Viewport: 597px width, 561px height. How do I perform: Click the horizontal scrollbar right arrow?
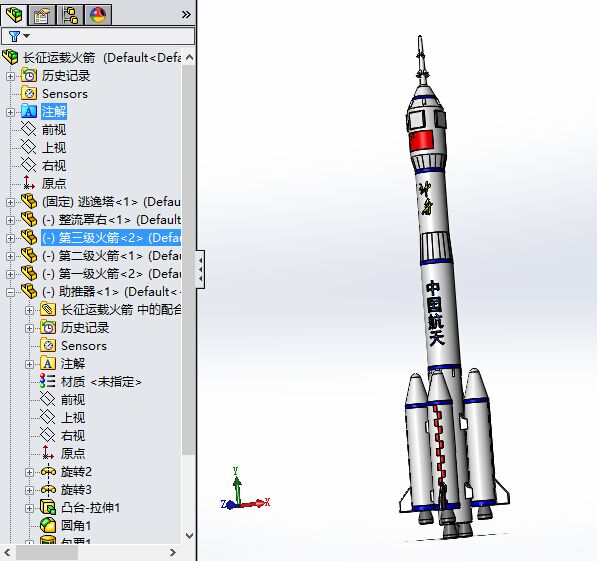pyautogui.click(x=172, y=552)
